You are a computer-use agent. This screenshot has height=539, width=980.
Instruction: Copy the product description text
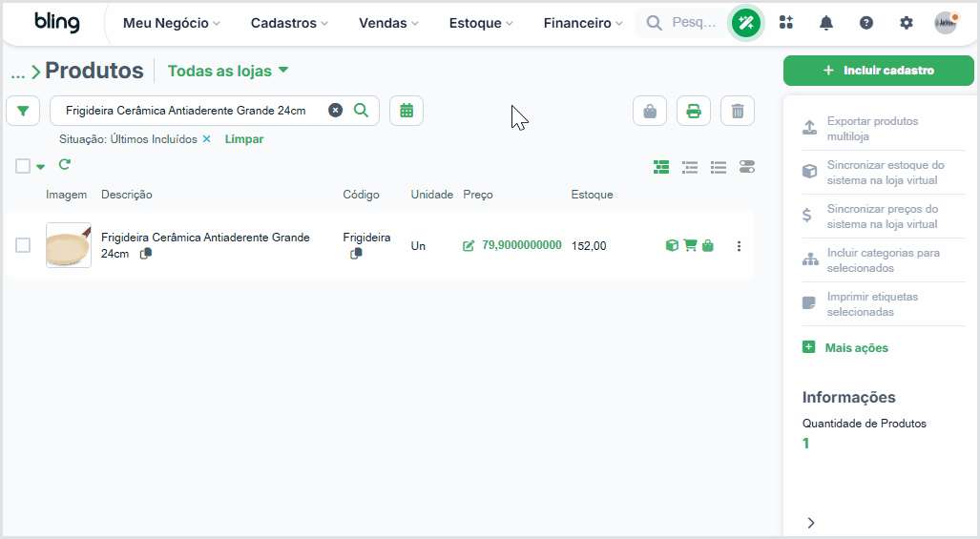(146, 254)
